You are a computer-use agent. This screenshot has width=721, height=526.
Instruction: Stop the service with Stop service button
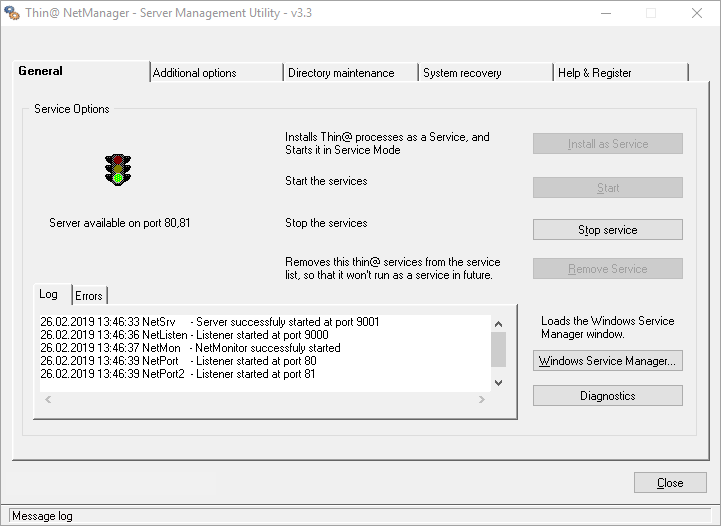coord(607,229)
